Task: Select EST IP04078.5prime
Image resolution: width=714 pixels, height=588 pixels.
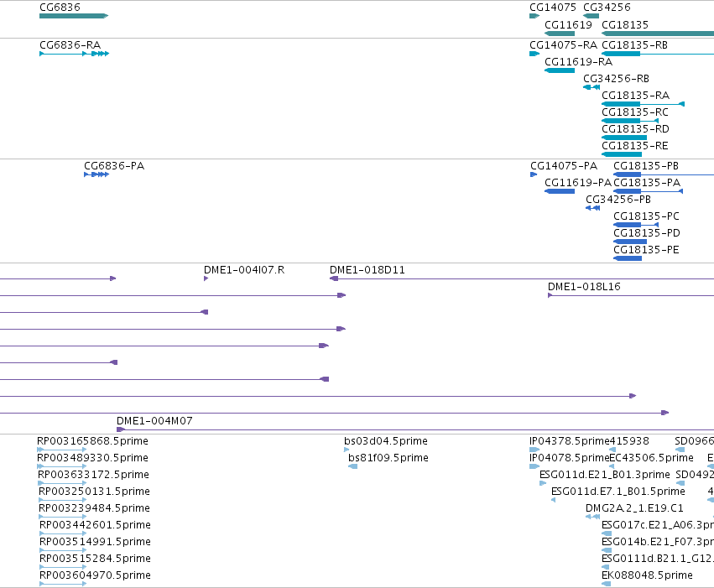Action: coord(569,458)
